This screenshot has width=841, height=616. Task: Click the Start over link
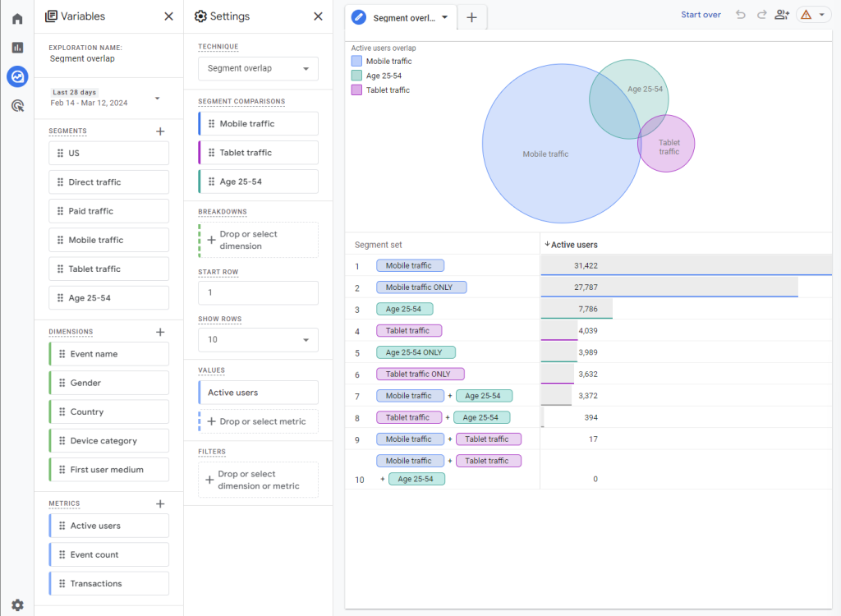(x=701, y=15)
